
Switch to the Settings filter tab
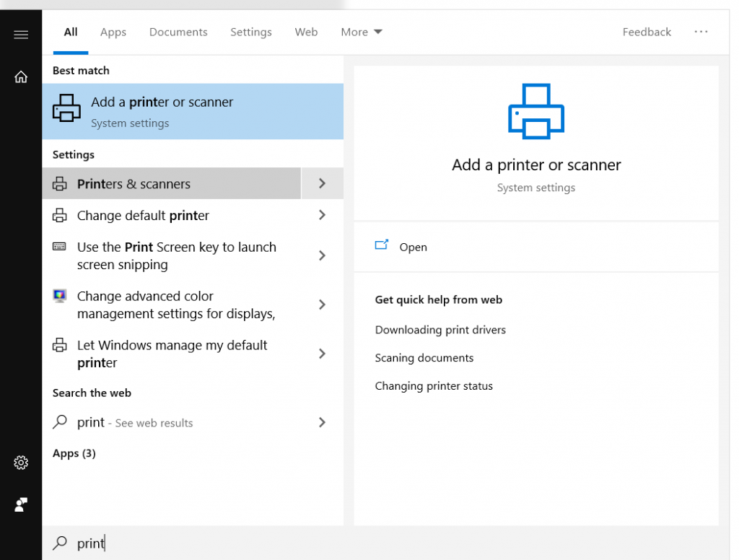pyautogui.click(x=250, y=32)
